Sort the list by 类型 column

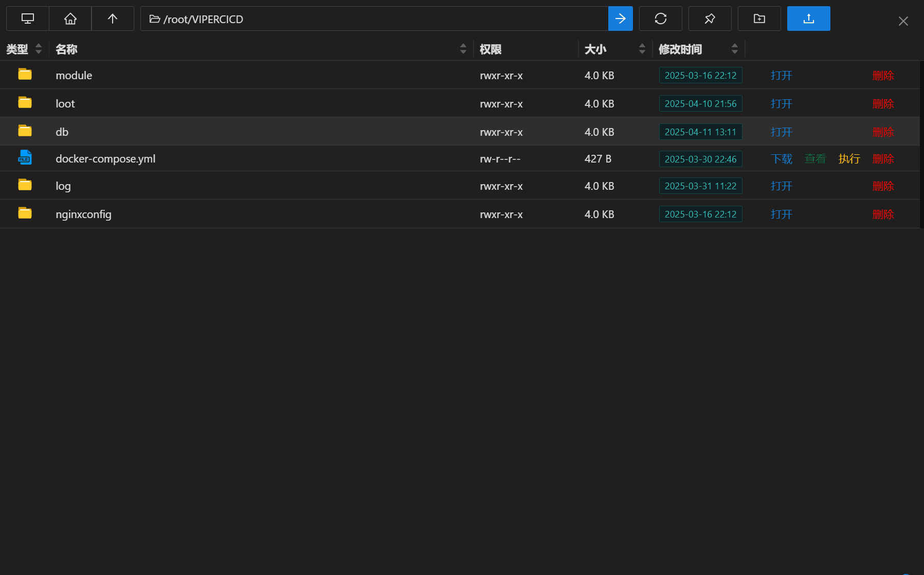tap(39, 49)
